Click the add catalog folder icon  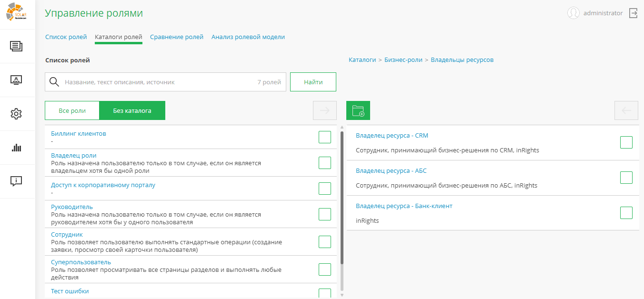pos(358,110)
